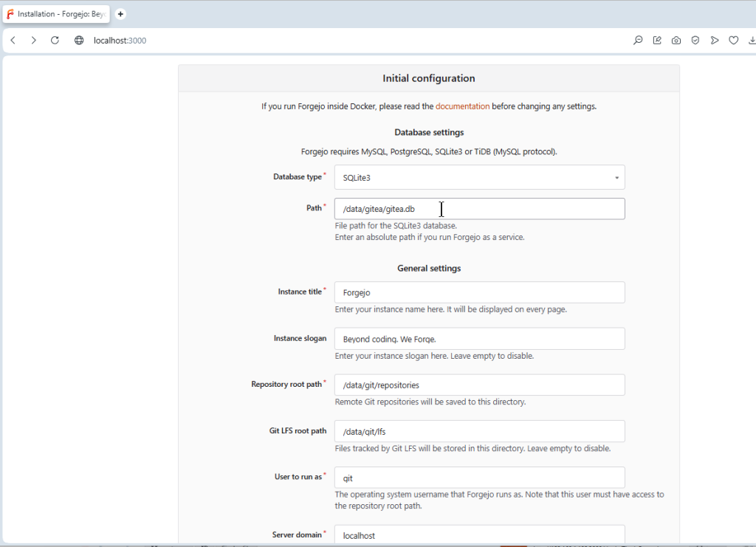The image size is (756, 547).
Task: Open the shield privacy protection icon
Action: coord(695,41)
